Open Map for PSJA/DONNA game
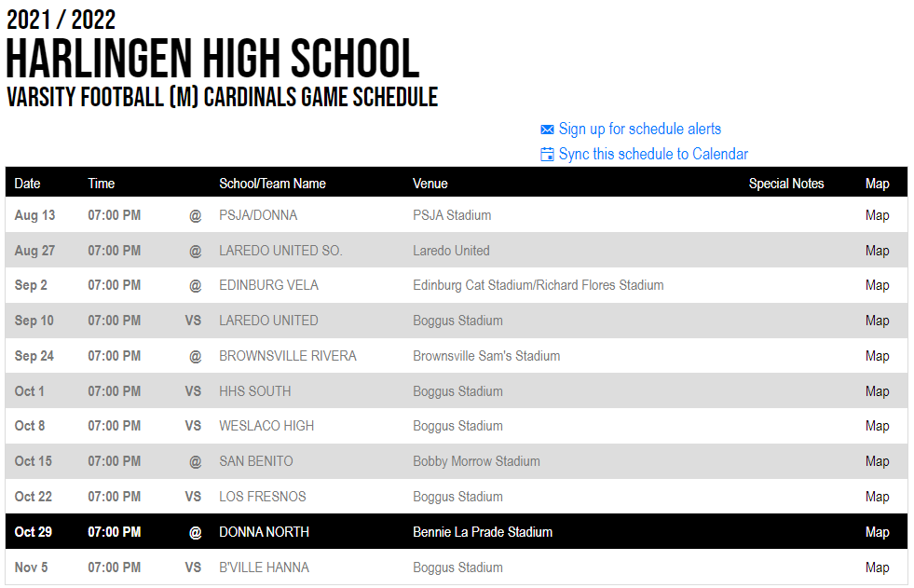The height and width of the screenshot is (588, 914). (x=877, y=215)
